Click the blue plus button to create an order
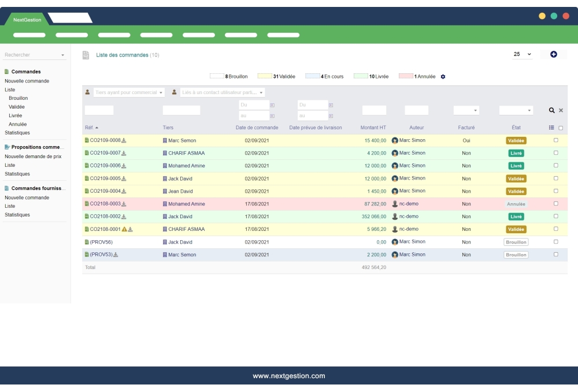 tap(553, 54)
